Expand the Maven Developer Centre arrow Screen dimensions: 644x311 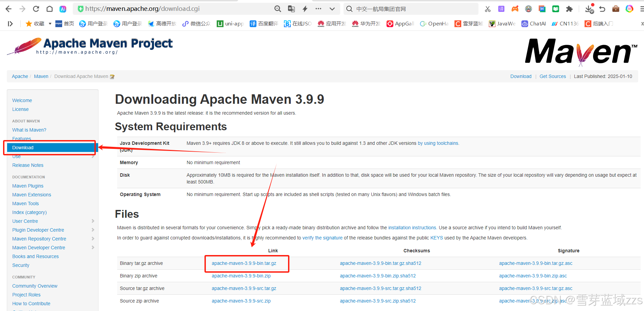(x=93, y=248)
